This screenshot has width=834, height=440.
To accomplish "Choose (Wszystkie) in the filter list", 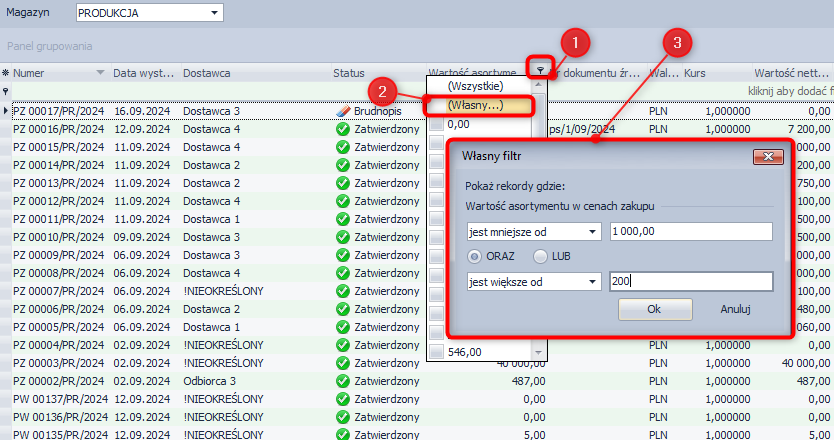I will point(475,87).
